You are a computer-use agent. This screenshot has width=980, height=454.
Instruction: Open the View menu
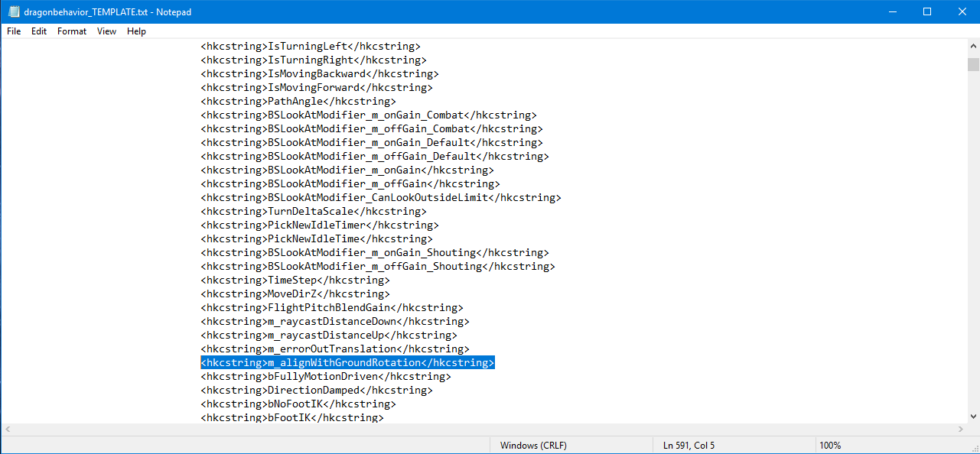(x=106, y=31)
